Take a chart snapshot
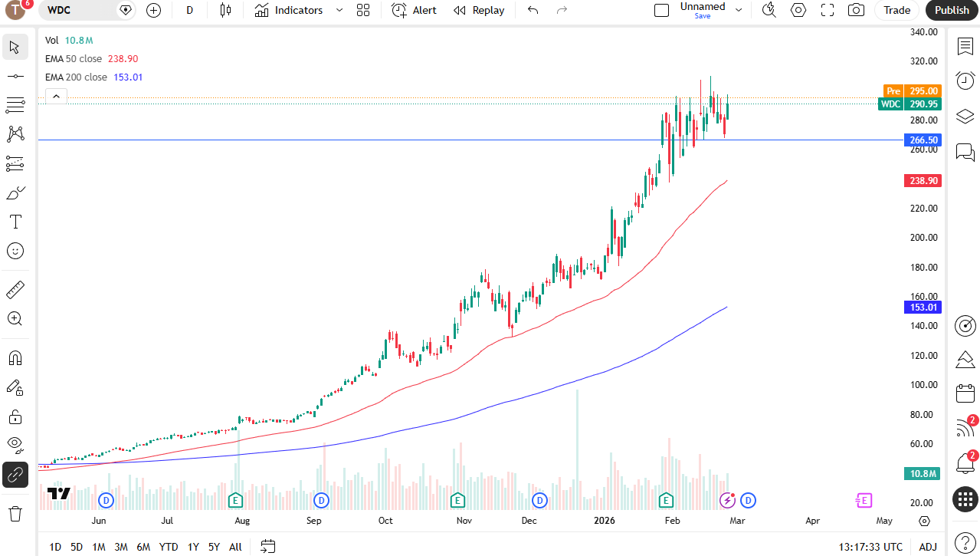This screenshot has width=980, height=556. point(856,10)
